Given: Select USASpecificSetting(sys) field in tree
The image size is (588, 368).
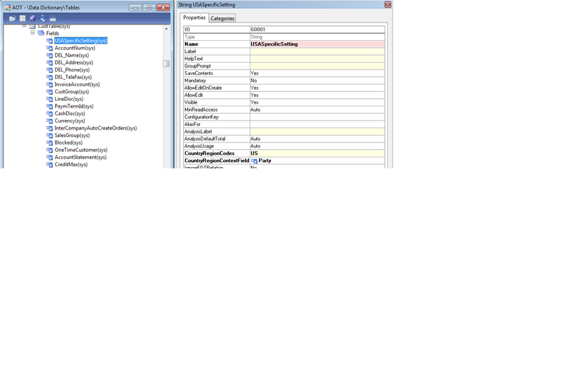Looking at the screenshot, I should click(x=81, y=41).
